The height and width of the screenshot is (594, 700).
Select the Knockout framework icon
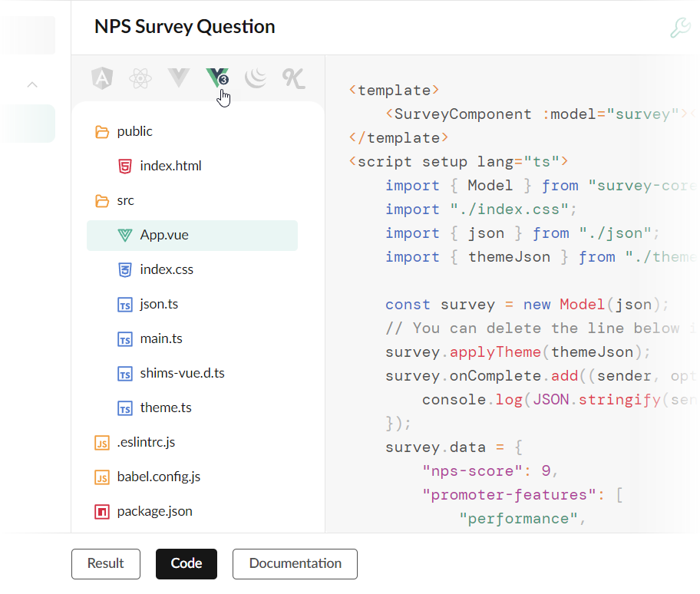click(x=293, y=77)
